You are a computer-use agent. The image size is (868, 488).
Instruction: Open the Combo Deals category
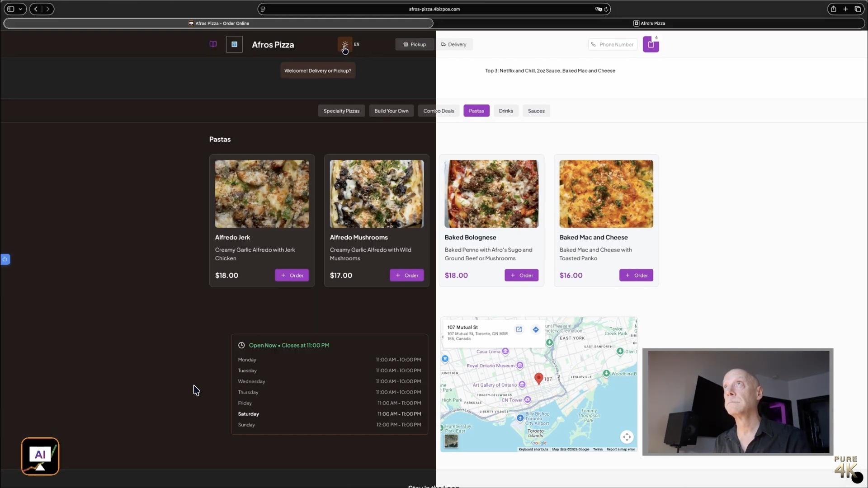pyautogui.click(x=439, y=111)
